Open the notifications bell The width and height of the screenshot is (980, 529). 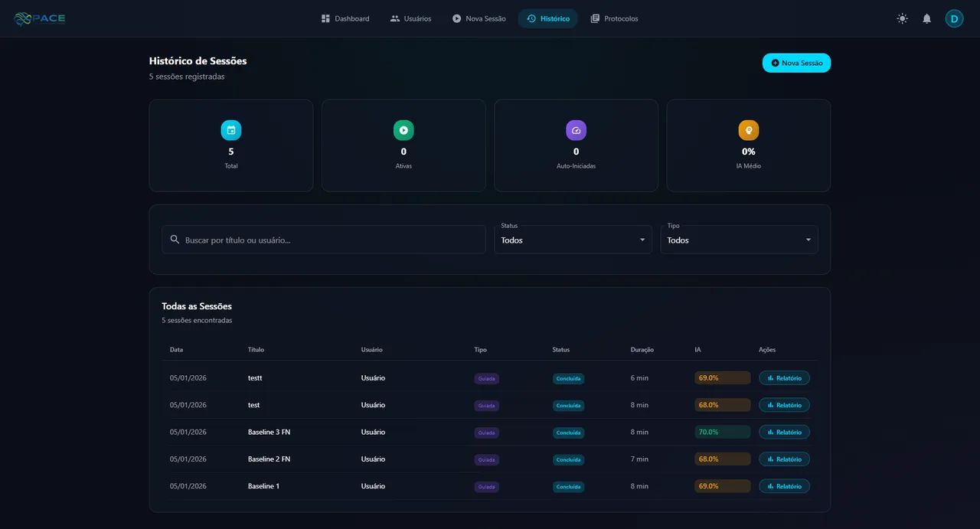point(926,18)
